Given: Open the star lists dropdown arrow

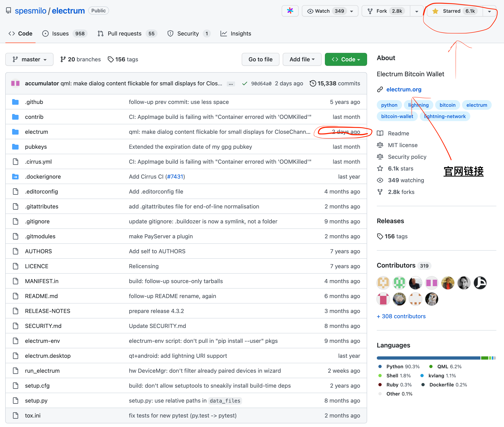Looking at the screenshot, I should pyautogui.click(x=489, y=11).
